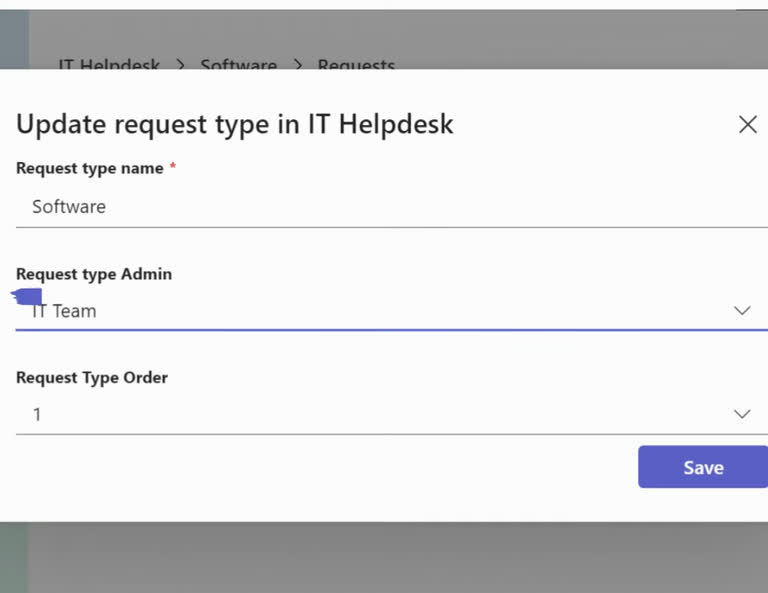Click the Request type name label
The height and width of the screenshot is (593, 768).
coord(90,168)
